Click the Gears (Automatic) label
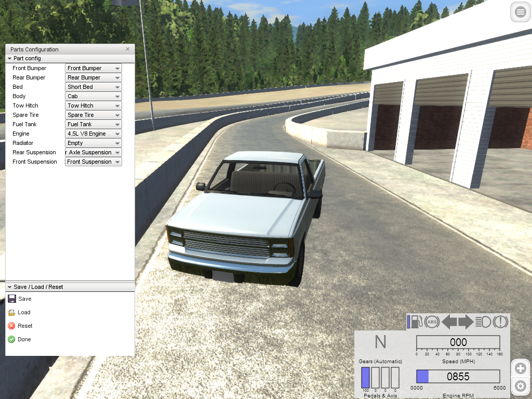The image size is (532, 399). (x=380, y=362)
